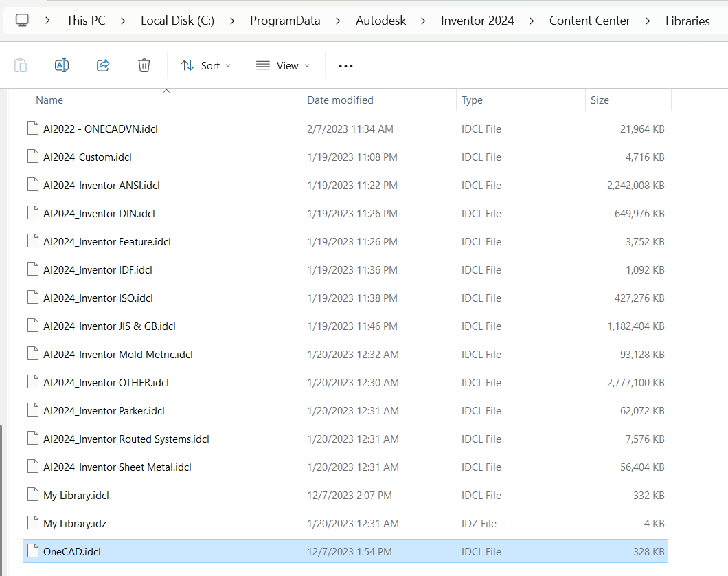Open the Sort dropdown menu
The image size is (728, 576).
[205, 66]
